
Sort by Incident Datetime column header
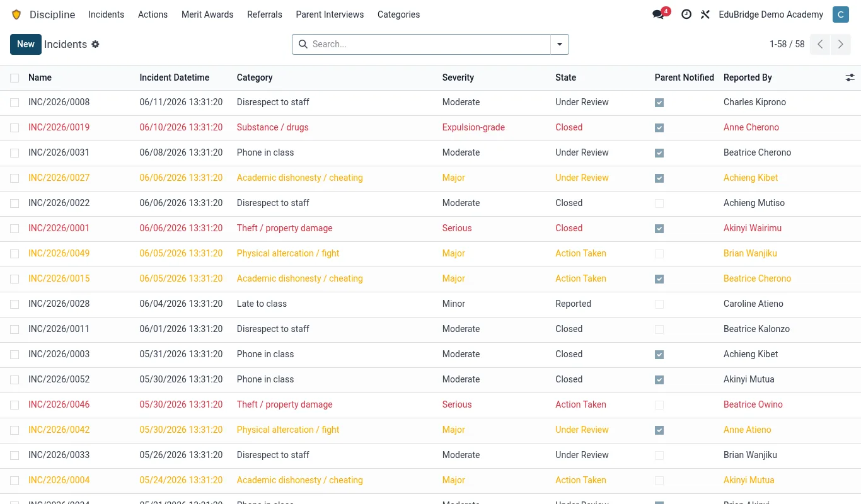[x=175, y=77]
